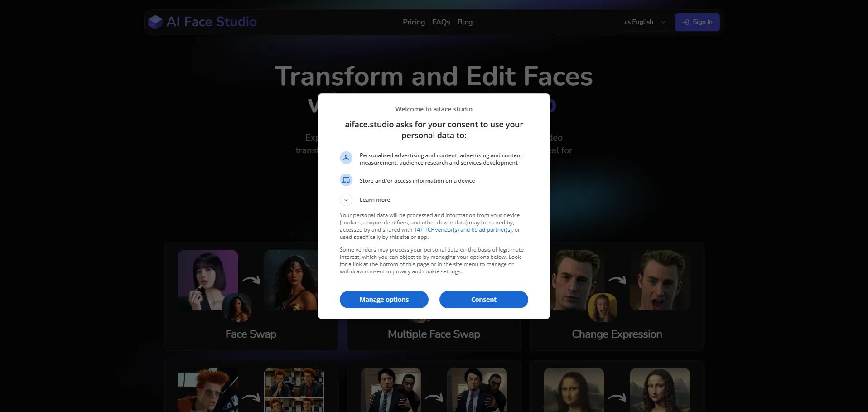Click the red-haired anime character thumbnail
This screenshot has height=412, width=868.
click(x=207, y=390)
